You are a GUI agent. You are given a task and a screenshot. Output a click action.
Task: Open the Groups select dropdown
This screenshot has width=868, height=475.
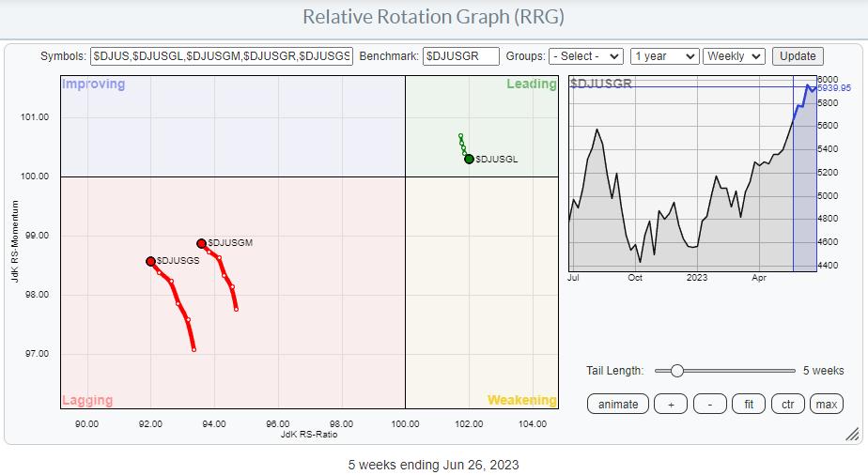585,56
